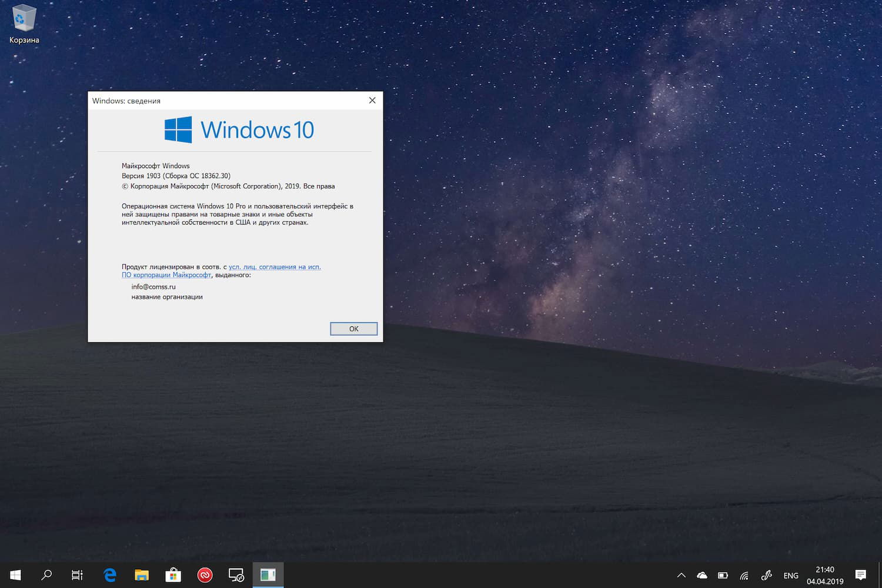This screenshot has width=882, height=588.
Task: Open Windows Ink Workspace
Action: coord(766,574)
